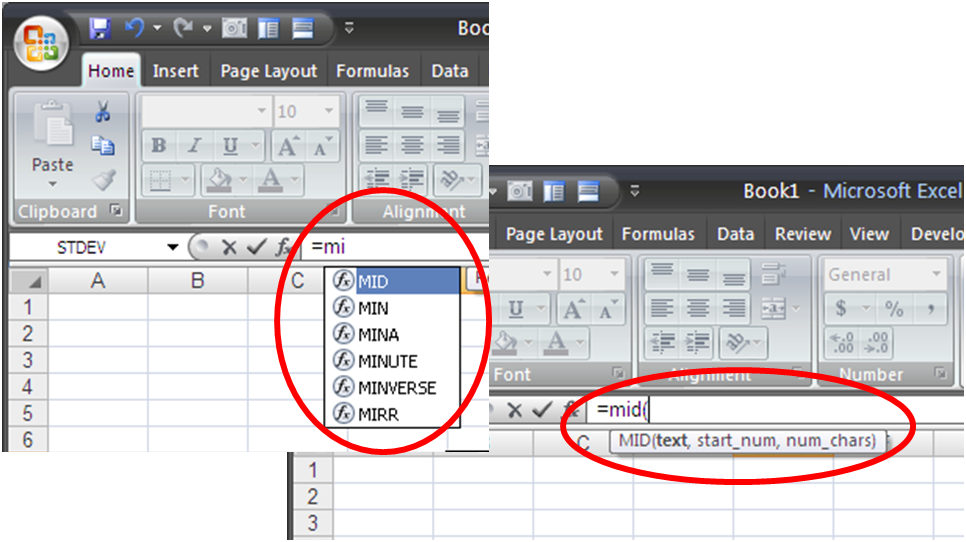This screenshot has height=542, width=966.
Task: Open font name dropdown in left screenshot
Action: pyautogui.click(x=261, y=111)
